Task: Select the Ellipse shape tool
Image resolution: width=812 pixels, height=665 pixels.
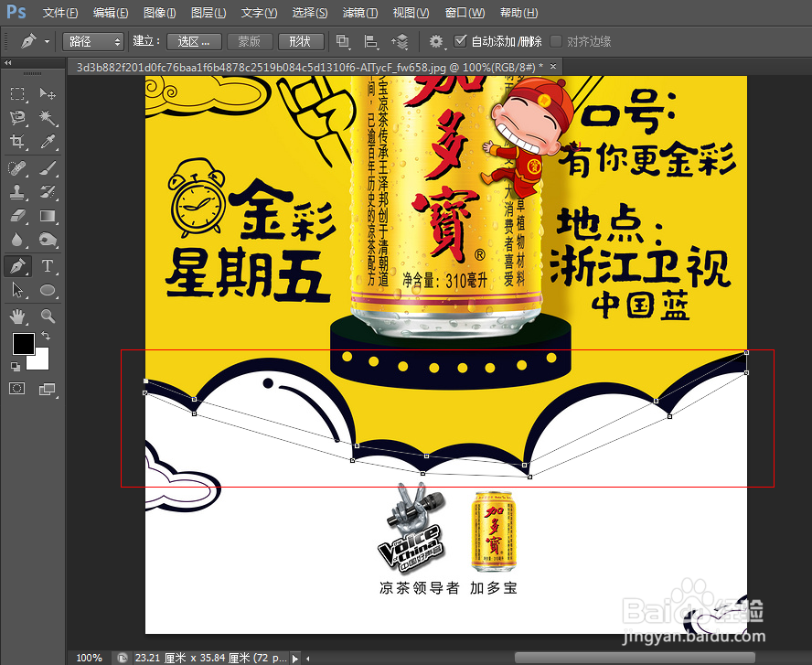Action: tap(48, 290)
